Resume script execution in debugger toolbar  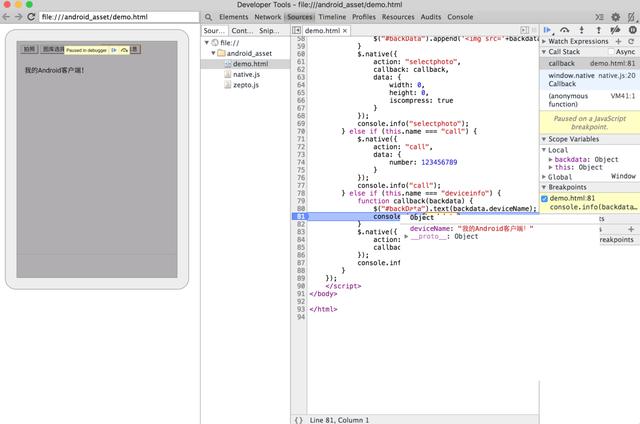point(548,30)
